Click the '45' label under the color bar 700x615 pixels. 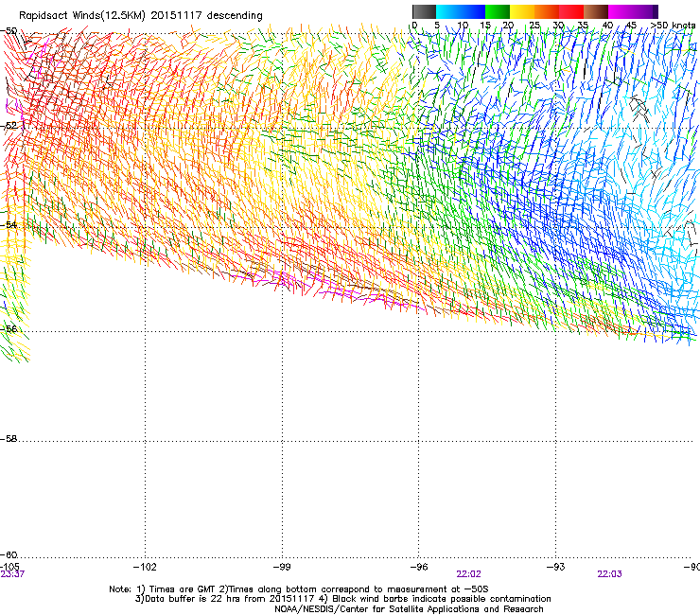point(631,25)
